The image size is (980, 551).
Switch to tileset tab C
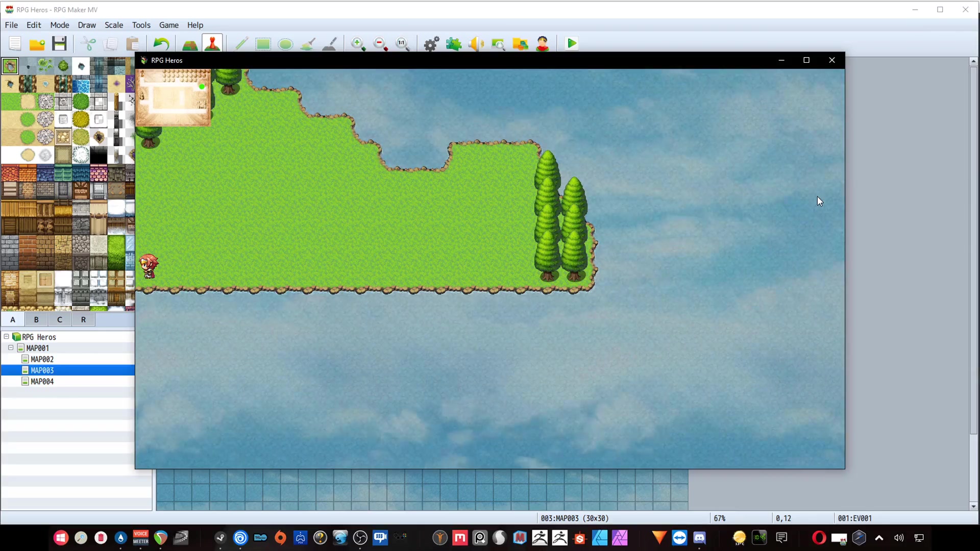60,320
